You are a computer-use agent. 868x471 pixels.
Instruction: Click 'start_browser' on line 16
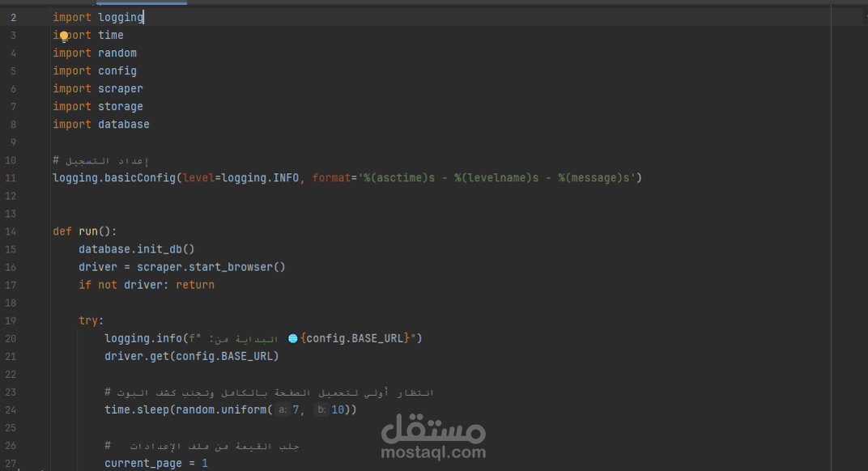coord(231,267)
